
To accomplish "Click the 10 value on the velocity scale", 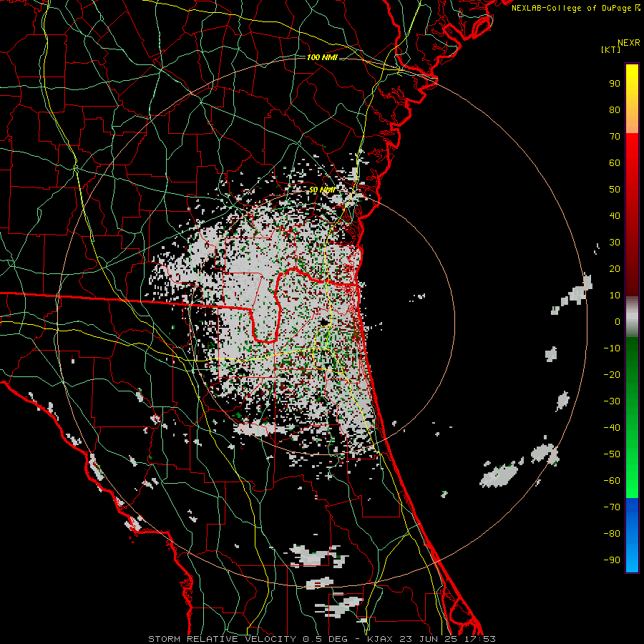I will [615, 296].
